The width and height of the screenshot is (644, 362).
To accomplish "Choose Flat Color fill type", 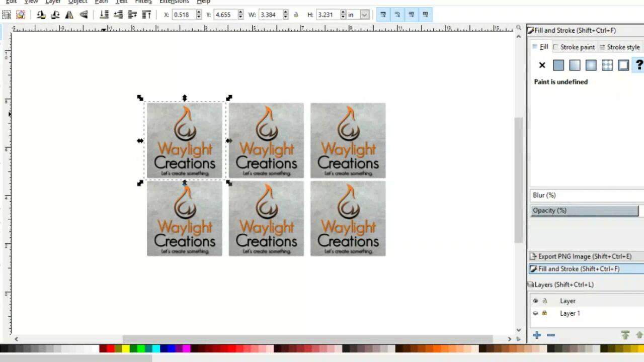I will [558, 65].
